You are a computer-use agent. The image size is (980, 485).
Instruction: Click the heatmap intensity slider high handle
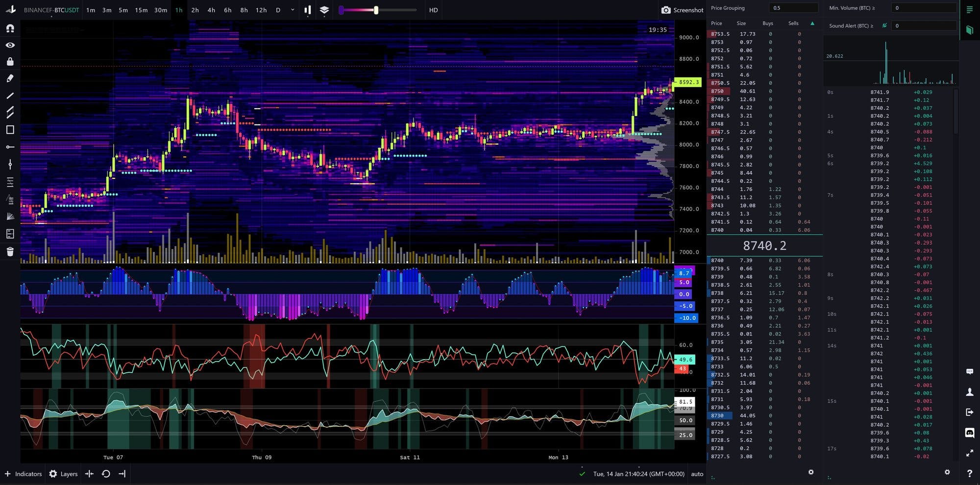tap(376, 10)
